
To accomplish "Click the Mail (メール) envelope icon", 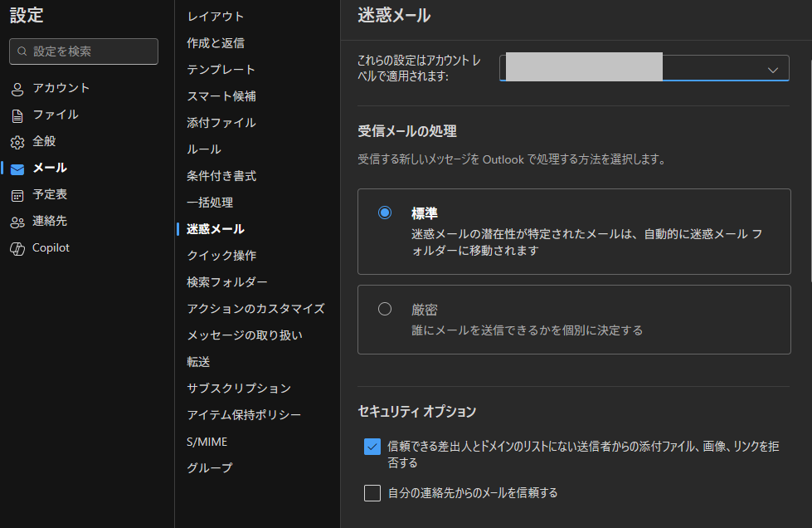I will 17,169.
